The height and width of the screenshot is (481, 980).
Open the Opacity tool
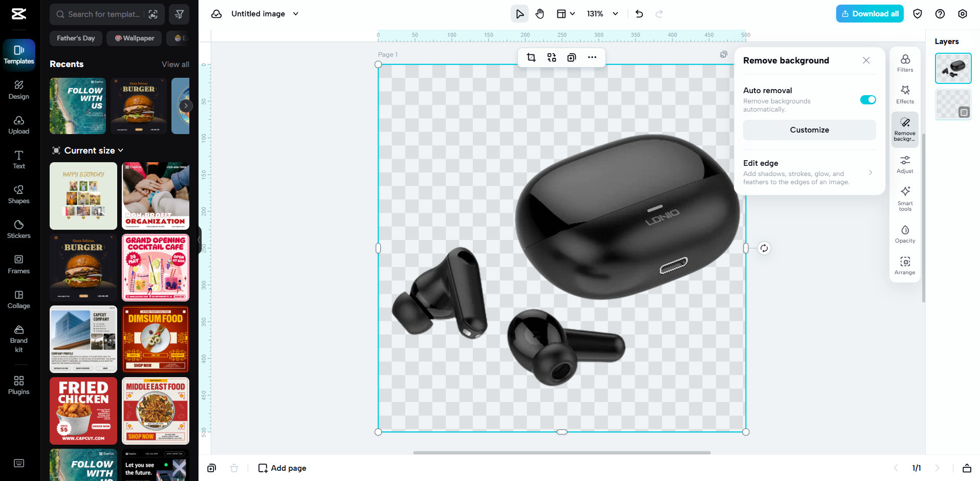tap(905, 234)
